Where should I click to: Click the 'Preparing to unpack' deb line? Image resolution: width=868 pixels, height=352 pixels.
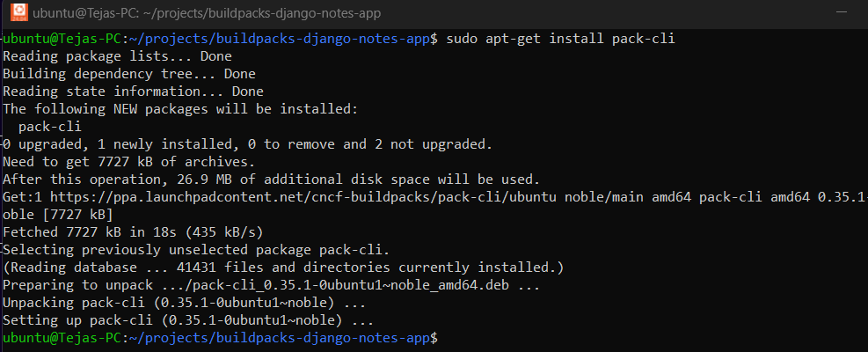(271, 285)
